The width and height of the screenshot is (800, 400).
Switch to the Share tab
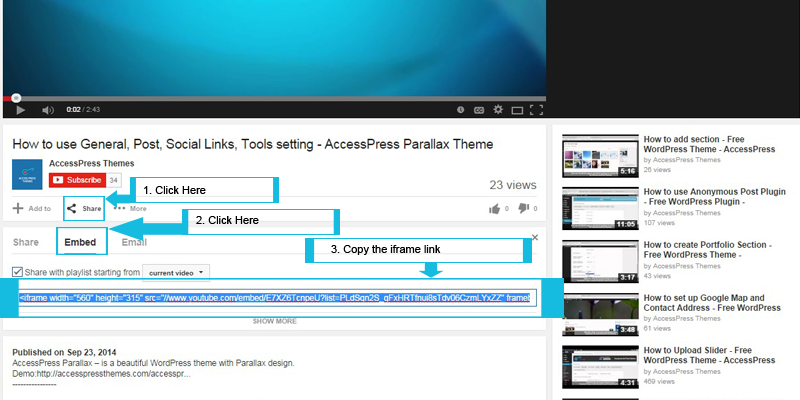point(26,242)
